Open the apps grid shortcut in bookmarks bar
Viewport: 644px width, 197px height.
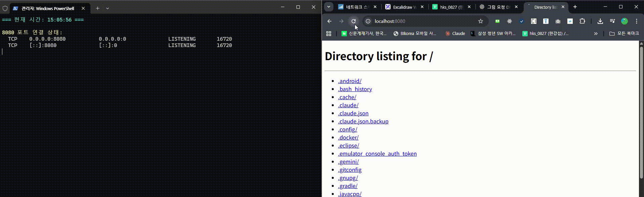click(329, 34)
